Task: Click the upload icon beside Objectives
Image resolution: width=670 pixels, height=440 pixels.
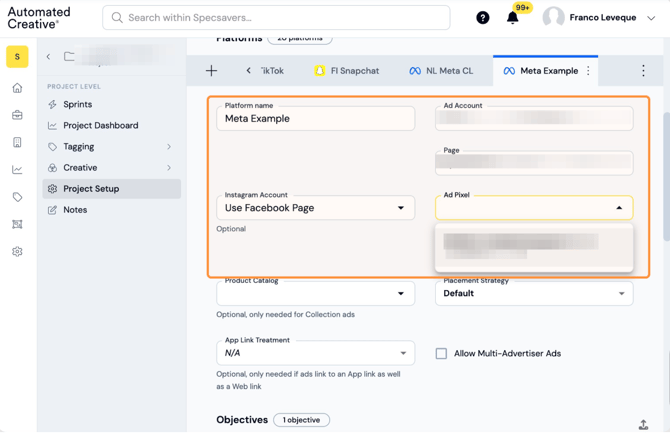Action: point(643,424)
